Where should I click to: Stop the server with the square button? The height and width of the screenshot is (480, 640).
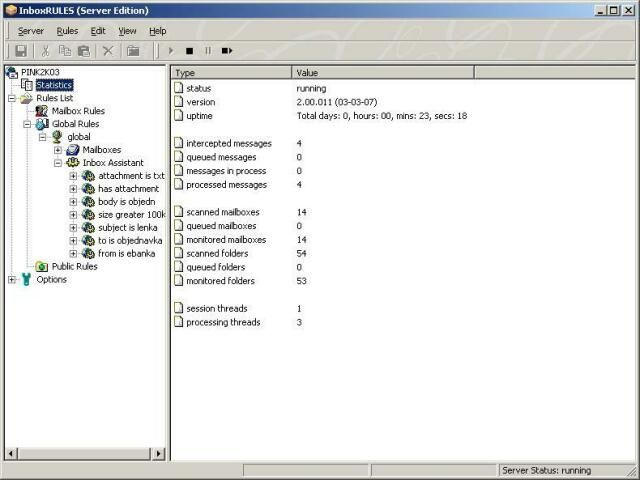(x=189, y=50)
